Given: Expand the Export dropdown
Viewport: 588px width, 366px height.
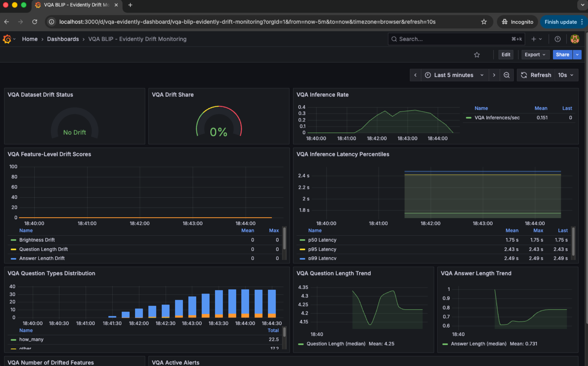Looking at the screenshot, I should click(x=535, y=55).
